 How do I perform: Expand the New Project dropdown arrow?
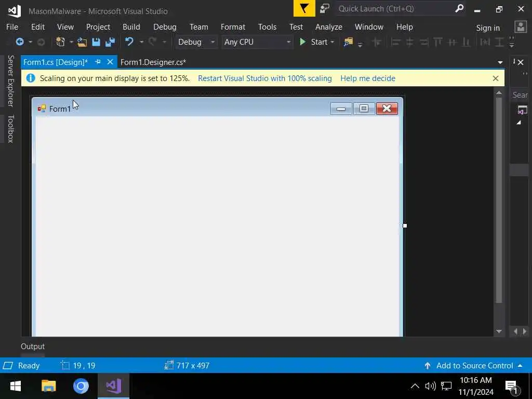click(x=71, y=42)
